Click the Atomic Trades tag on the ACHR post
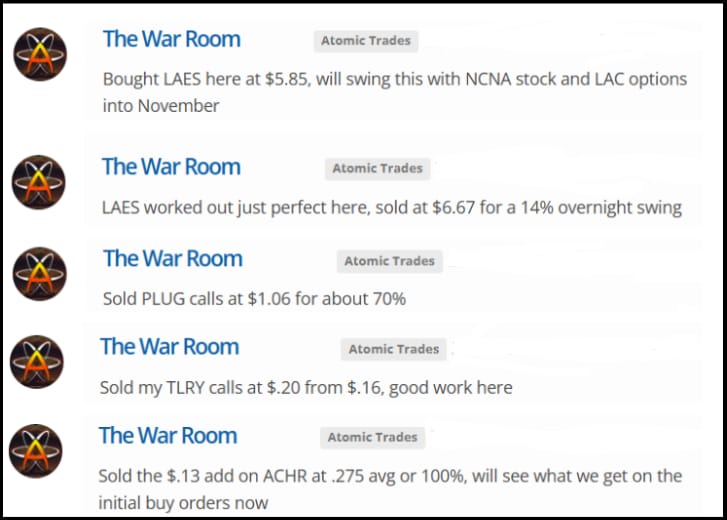Image resolution: width=727 pixels, height=520 pixels. tap(372, 437)
